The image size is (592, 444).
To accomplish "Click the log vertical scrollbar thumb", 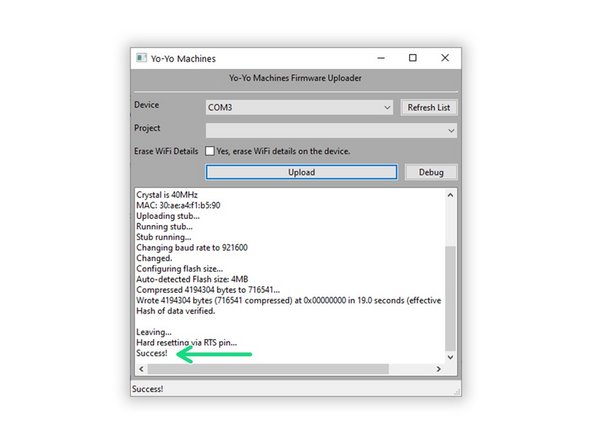I will click(450, 298).
